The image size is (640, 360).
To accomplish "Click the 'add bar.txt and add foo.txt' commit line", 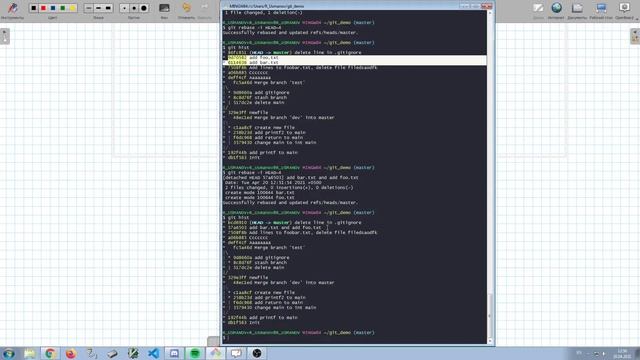I will pyautogui.click(x=274, y=227).
